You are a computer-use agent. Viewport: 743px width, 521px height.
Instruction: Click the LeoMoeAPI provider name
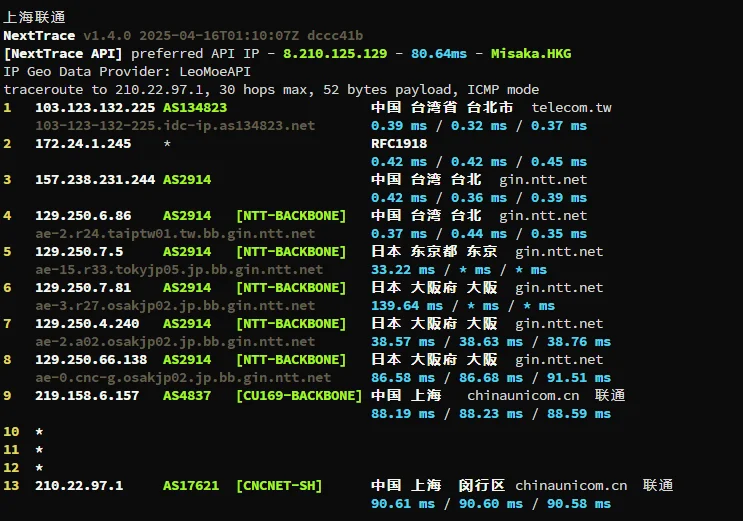[215, 72]
